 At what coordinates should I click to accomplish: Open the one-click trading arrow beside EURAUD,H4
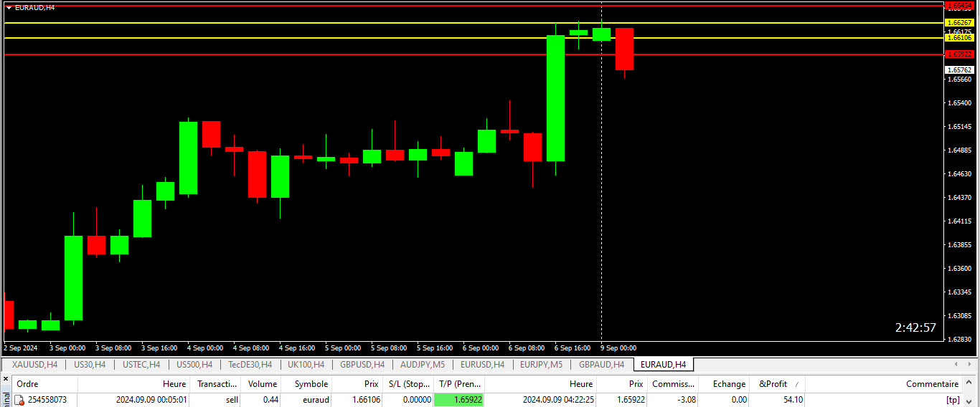click(9, 7)
